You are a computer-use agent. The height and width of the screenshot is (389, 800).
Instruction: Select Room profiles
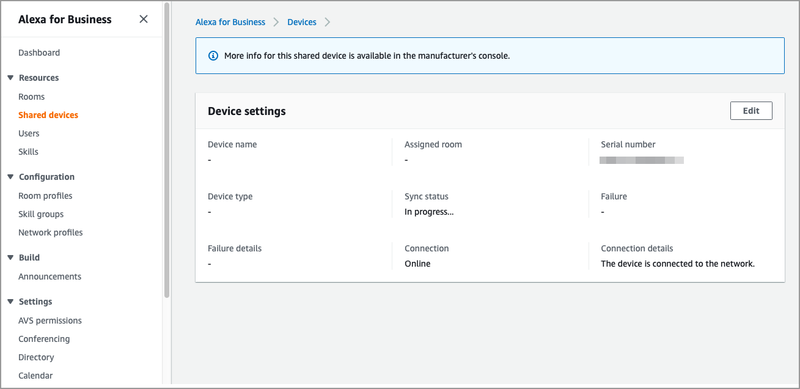45,196
